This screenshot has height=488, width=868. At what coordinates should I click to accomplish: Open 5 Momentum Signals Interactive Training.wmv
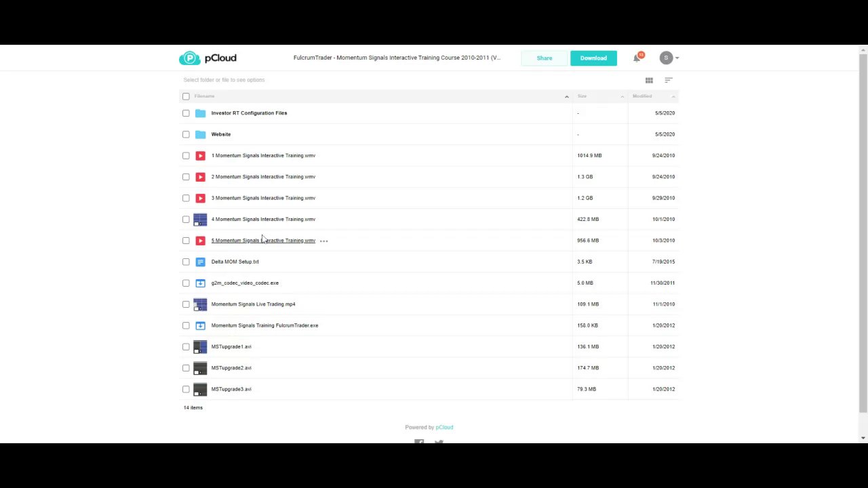[263, 241]
